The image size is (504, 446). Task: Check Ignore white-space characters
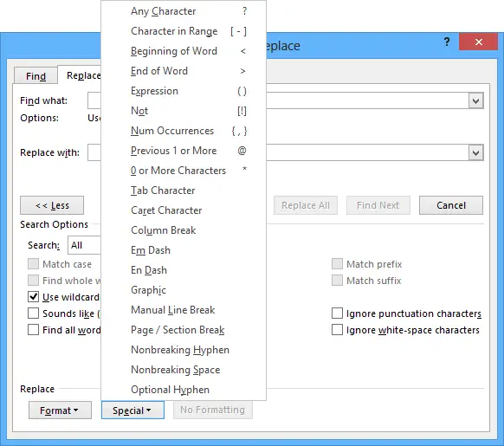click(337, 330)
